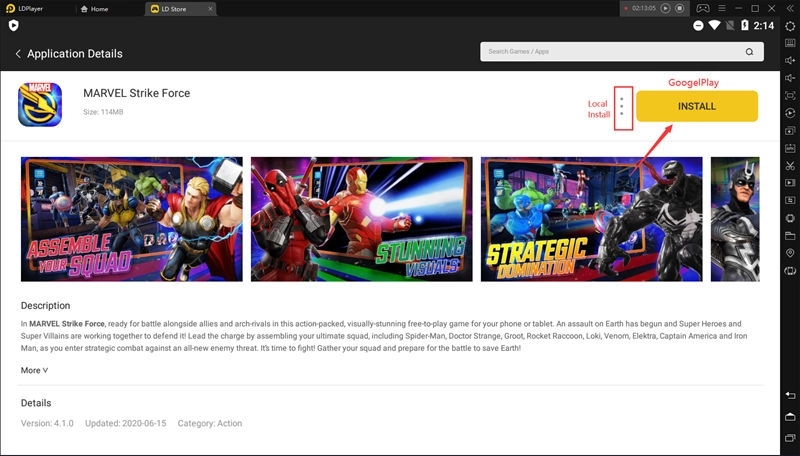Close the LD Store tab
Image resolution: width=800 pixels, height=456 pixels.
212,9
